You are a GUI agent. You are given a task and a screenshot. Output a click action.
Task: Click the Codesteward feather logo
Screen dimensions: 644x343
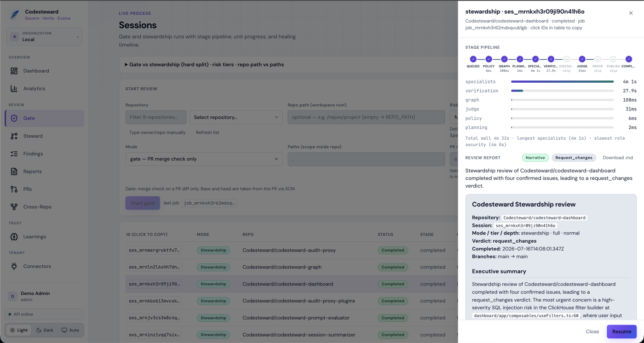click(x=15, y=15)
